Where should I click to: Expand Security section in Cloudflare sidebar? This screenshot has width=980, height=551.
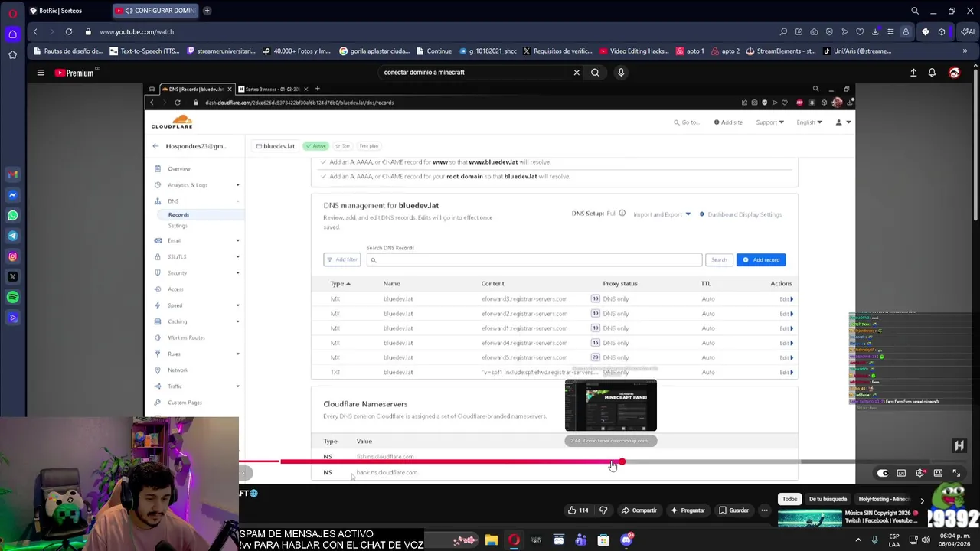click(237, 273)
